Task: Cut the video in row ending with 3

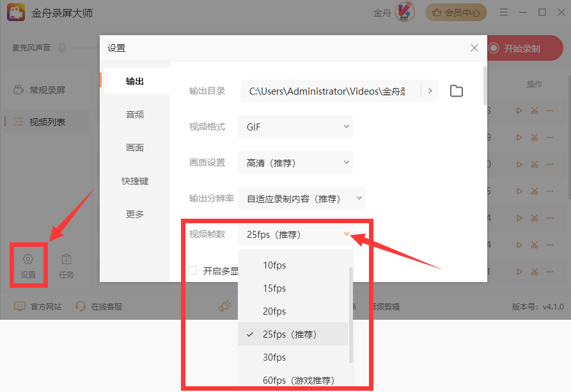Action: pos(535,111)
